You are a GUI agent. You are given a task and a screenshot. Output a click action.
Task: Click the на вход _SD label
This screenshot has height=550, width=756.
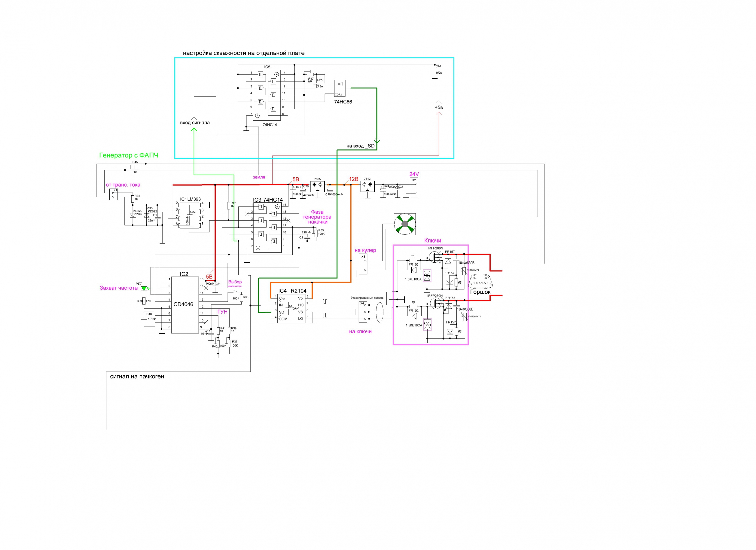click(x=360, y=146)
